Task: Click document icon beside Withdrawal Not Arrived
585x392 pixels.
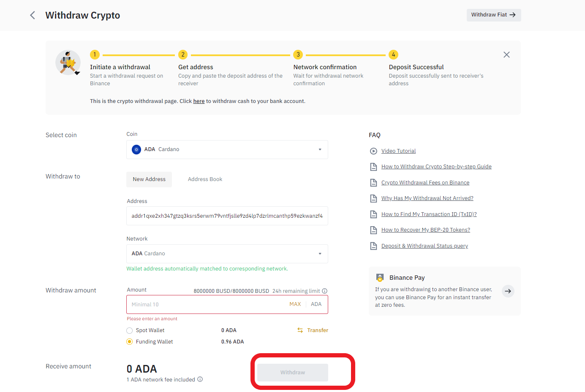Action: tap(373, 198)
